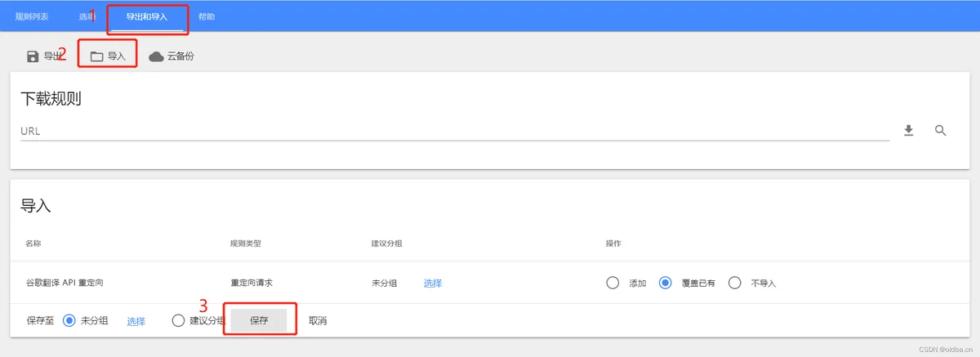The width and height of the screenshot is (980, 357).
Task: Click the download rule icon beside URL field
Action: pos(908,131)
